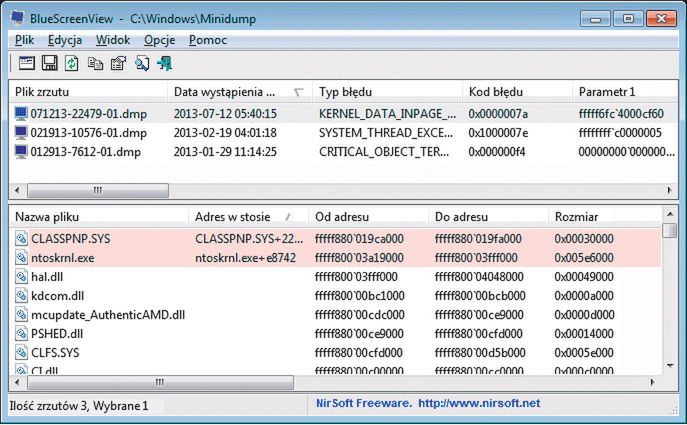Click lower pane scroll right arrow

[x=652, y=382]
